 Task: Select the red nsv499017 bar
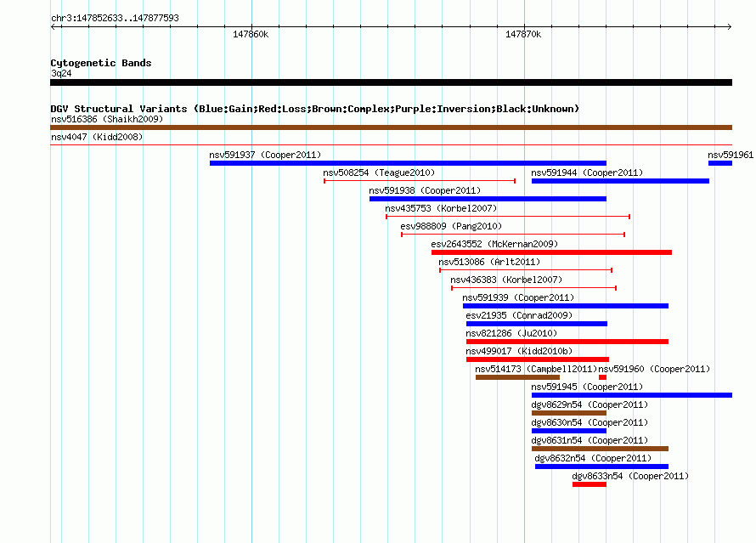(538, 359)
